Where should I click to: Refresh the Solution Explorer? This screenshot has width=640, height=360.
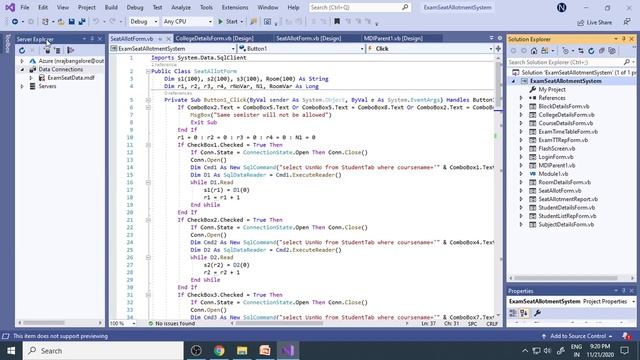[591, 51]
